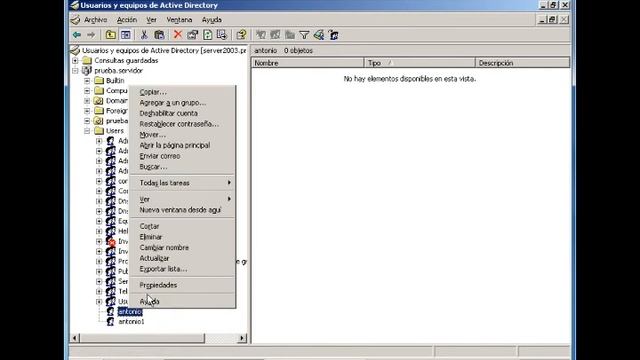Cut selection with the scissors icon
Screen dimensions: 640x360
tap(144, 35)
